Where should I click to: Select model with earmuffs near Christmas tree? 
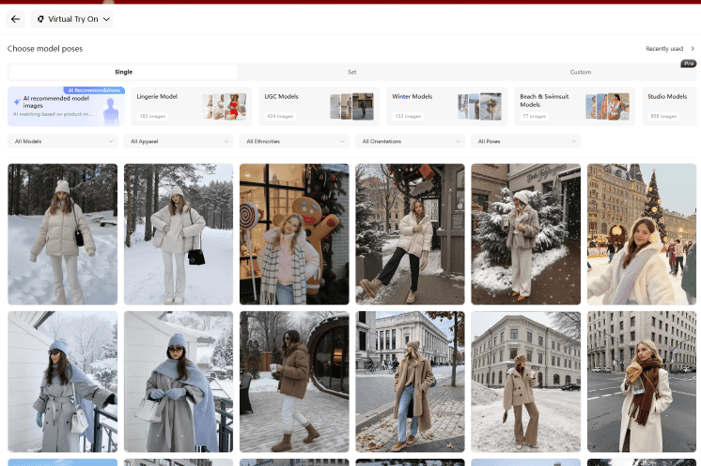coord(642,234)
